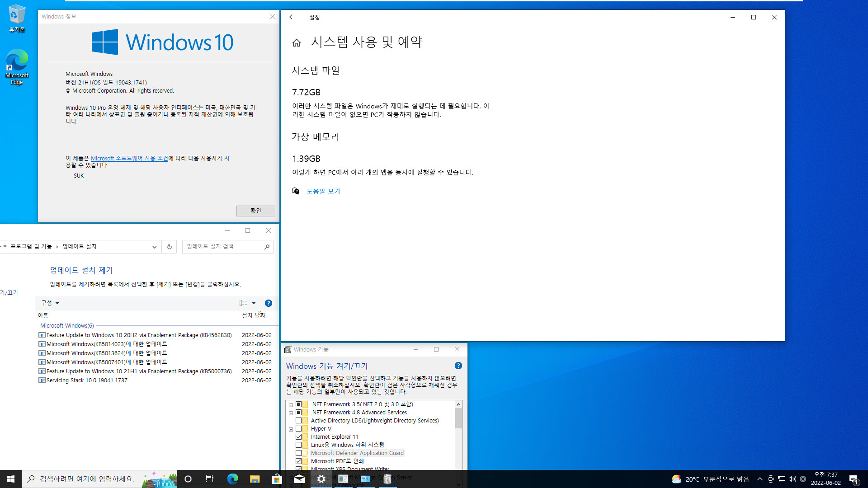Expand the .NET Framework 3.5 tree node
The height and width of the screenshot is (488, 868).
(291, 405)
